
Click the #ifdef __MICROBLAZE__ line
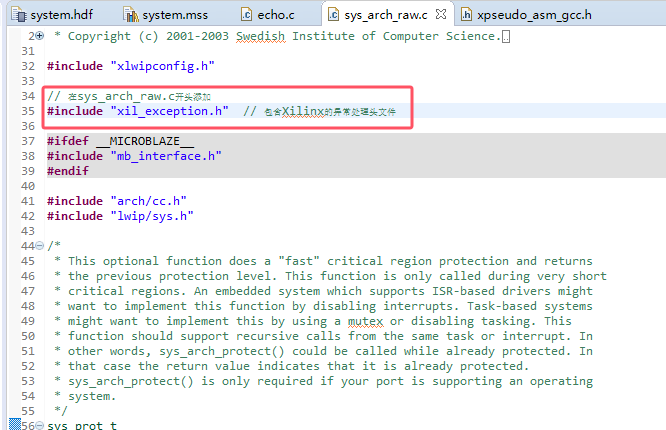[120, 141]
